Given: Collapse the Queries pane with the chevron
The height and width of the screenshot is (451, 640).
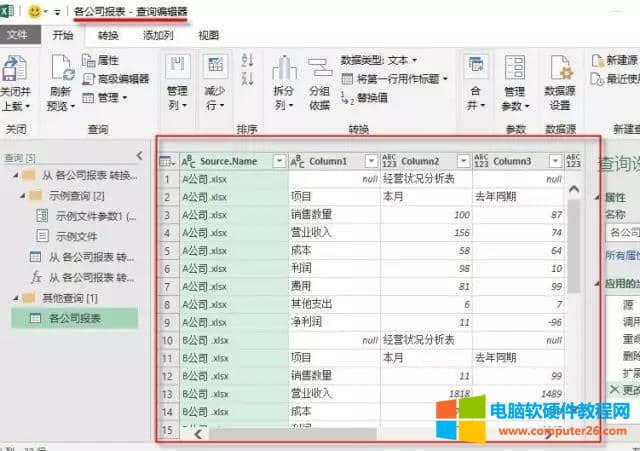Looking at the screenshot, I should coord(140,156).
